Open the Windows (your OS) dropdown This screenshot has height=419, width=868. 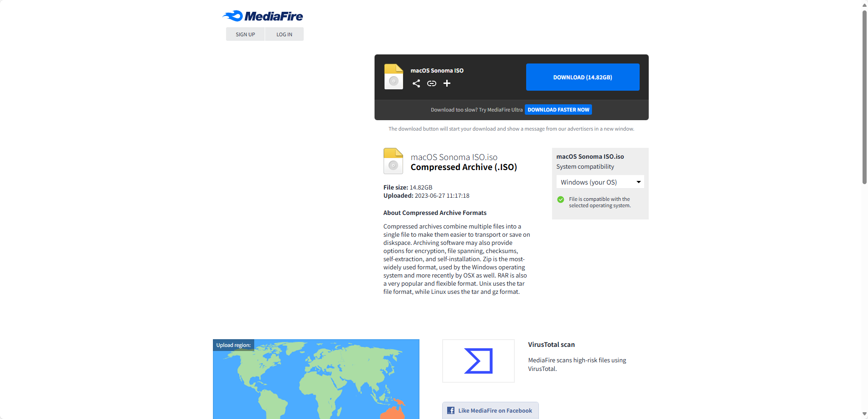(595, 182)
